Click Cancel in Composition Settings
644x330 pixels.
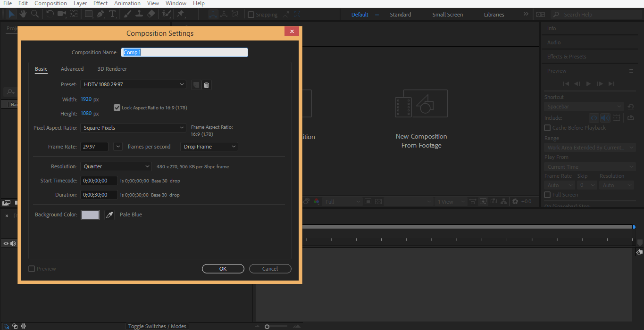click(x=270, y=269)
